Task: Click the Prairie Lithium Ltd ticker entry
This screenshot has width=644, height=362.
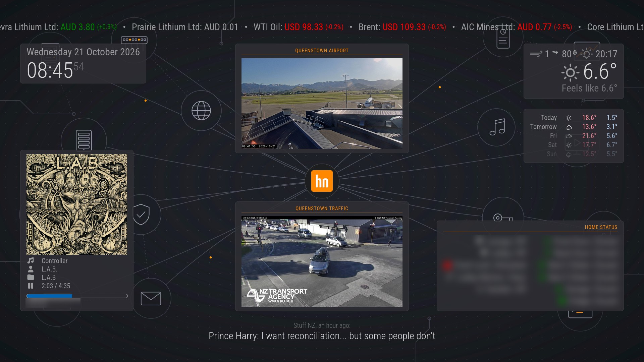Action: pos(185,27)
